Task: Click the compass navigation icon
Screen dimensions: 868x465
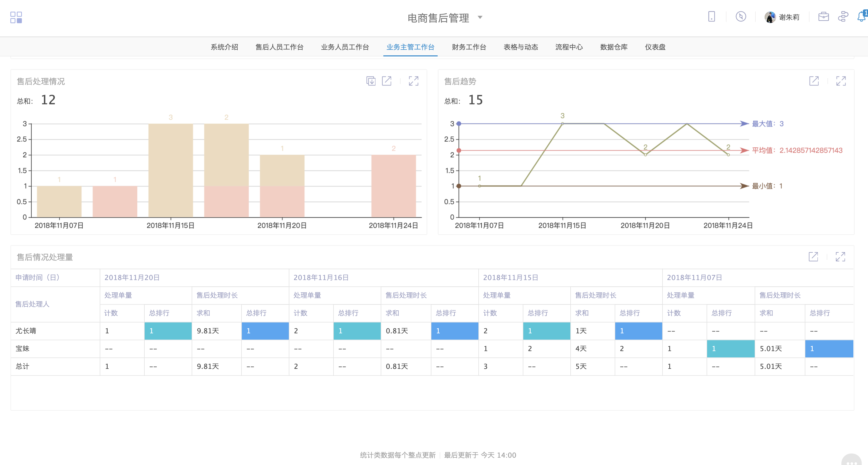Action: 741,16
